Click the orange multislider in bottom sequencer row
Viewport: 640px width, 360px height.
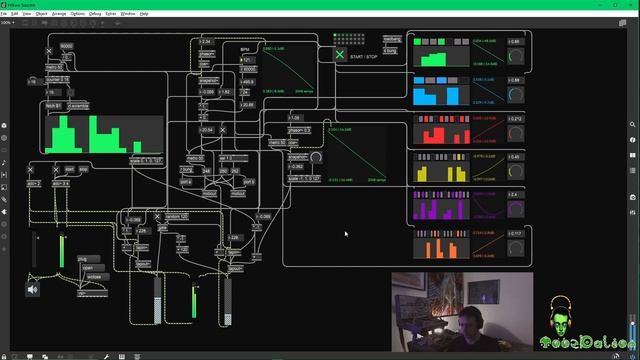click(441, 249)
